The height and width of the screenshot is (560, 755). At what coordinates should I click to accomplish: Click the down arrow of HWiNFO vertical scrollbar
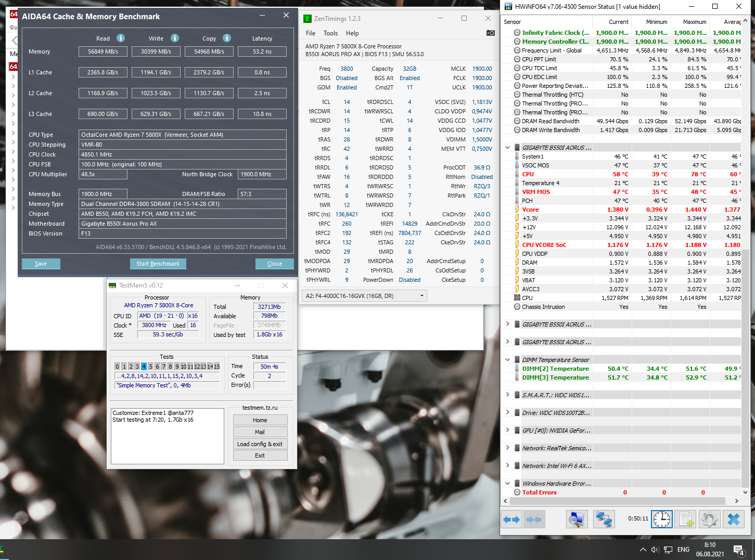point(746,492)
